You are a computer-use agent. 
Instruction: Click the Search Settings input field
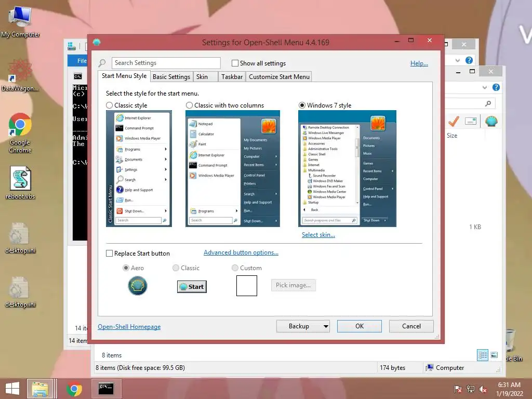[166, 63]
